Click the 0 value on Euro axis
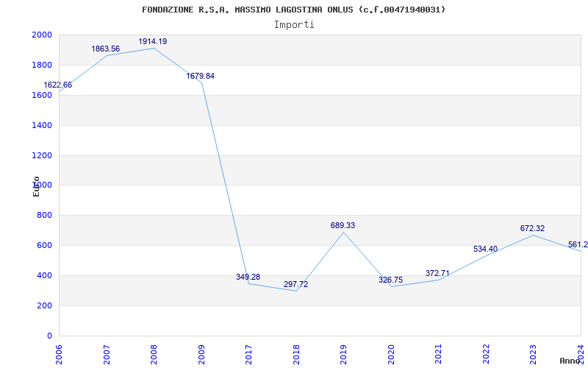Viewport: 588px width, 368px height. (49, 336)
